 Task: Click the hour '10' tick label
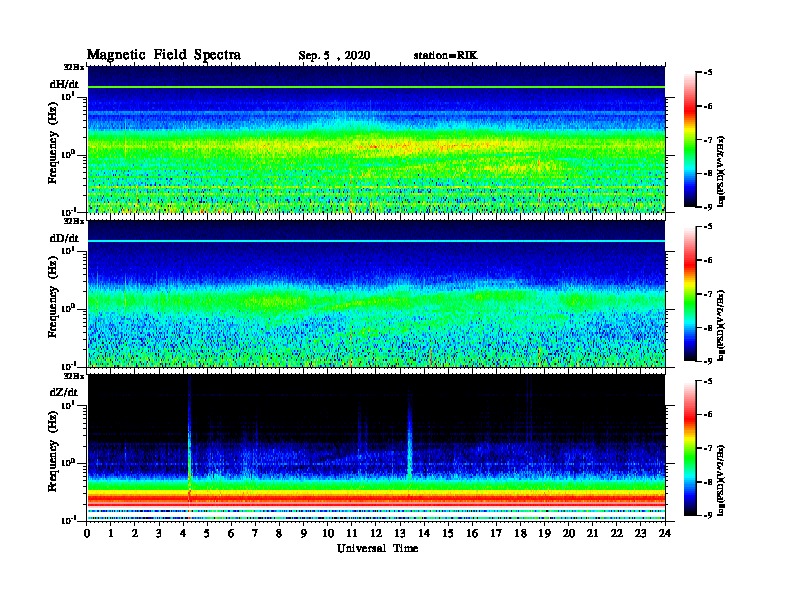pyautogui.click(x=328, y=533)
